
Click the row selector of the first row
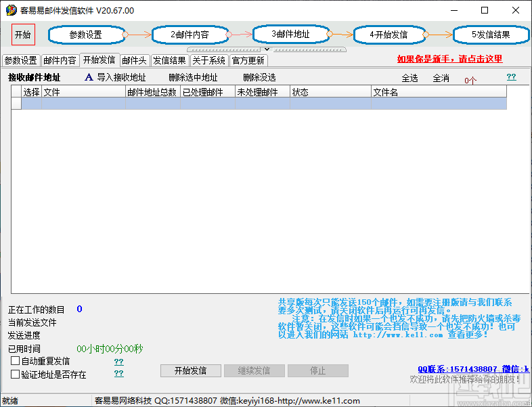(x=16, y=104)
